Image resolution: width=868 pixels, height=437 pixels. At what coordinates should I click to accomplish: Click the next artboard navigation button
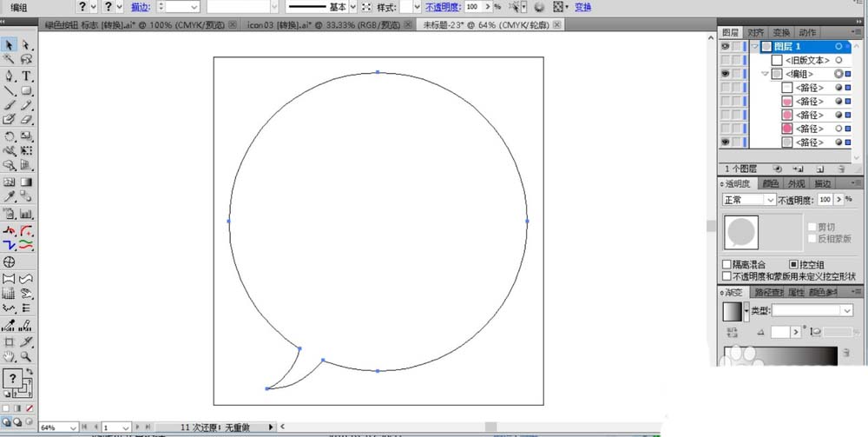[x=138, y=427]
